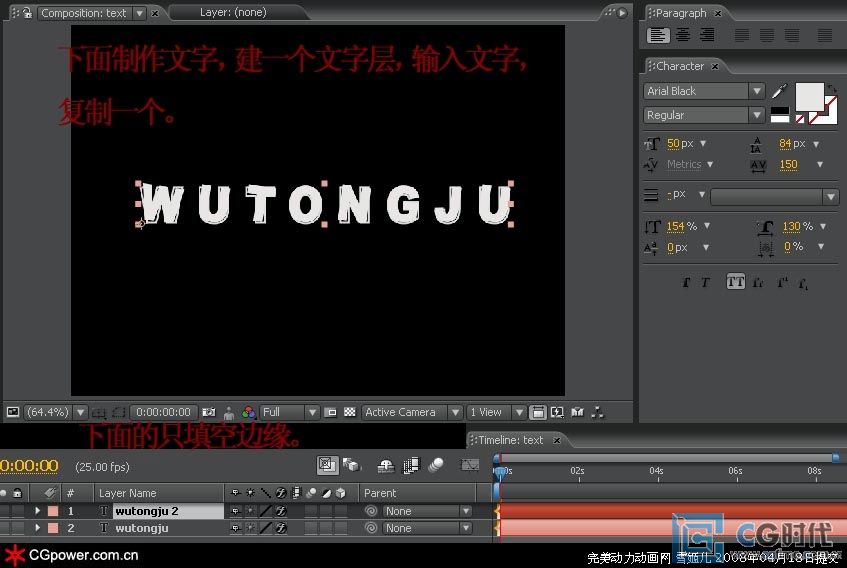
Task: Set paragraph alignment to left
Action: pyautogui.click(x=657, y=35)
